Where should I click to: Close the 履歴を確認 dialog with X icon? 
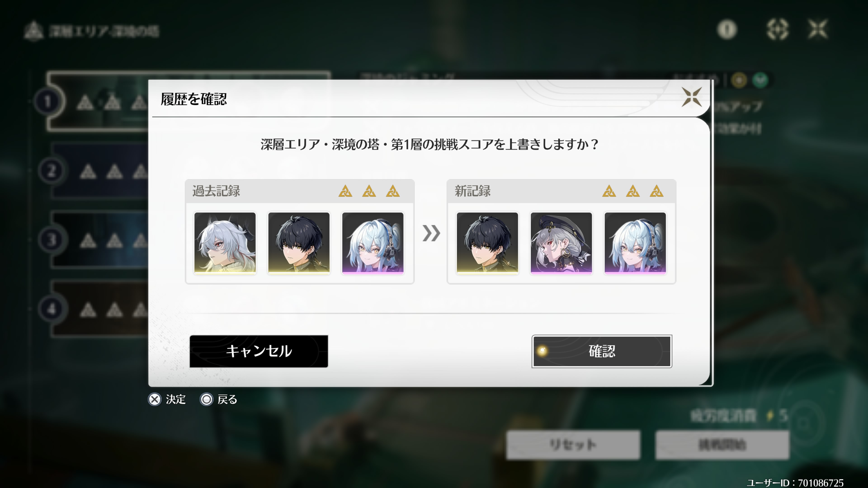[691, 97]
